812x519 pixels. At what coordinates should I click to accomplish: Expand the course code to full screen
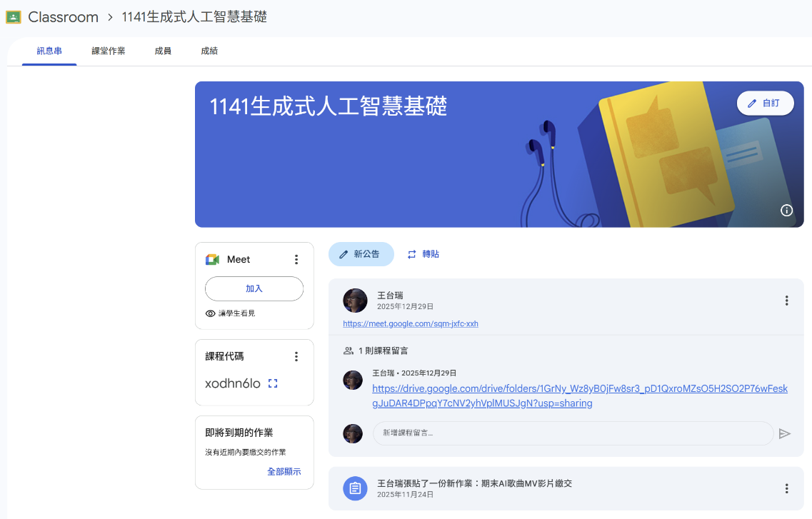pyautogui.click(x=272, y=383)
